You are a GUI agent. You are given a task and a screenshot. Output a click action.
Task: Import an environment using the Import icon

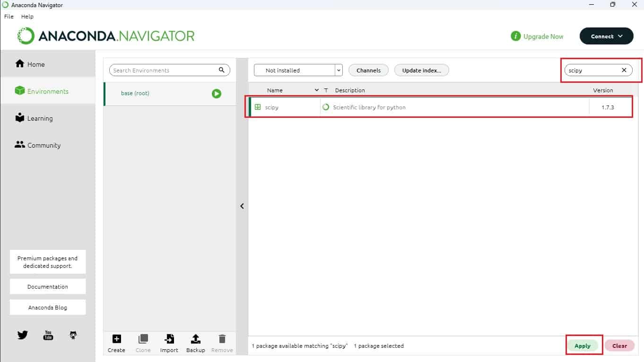tap(169, 339)
